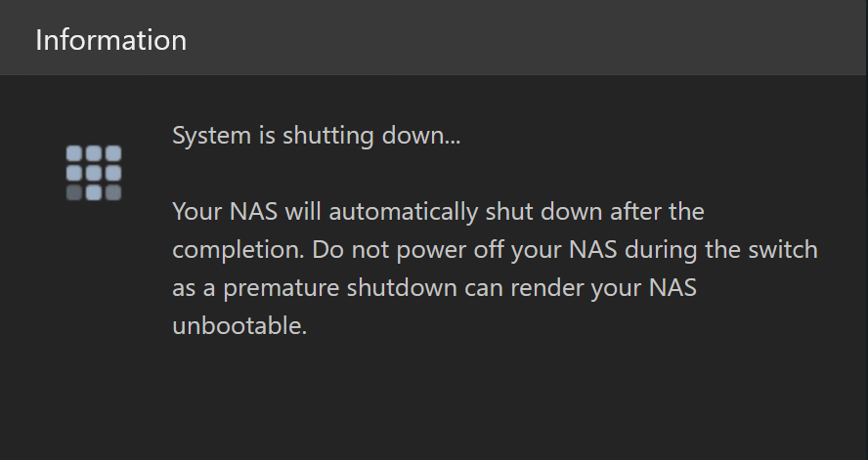Click the spinner's top-left square
Viewport: 868px width, 460px height.
point(74,153)
